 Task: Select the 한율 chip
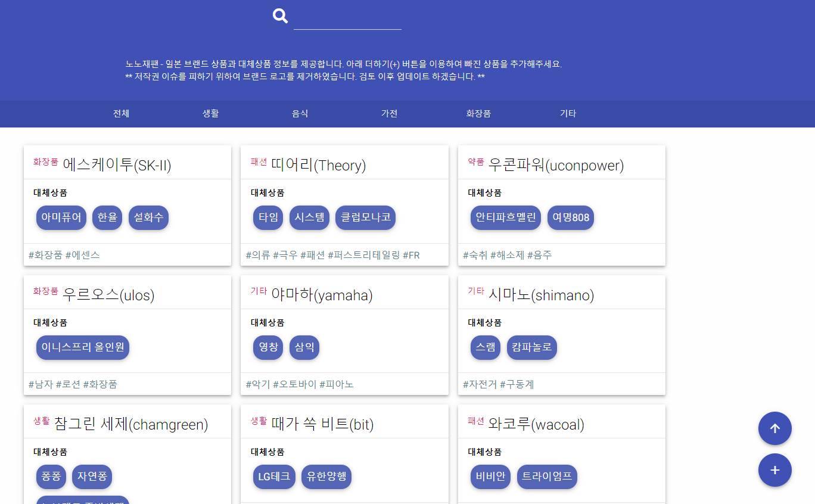point(107,217)
